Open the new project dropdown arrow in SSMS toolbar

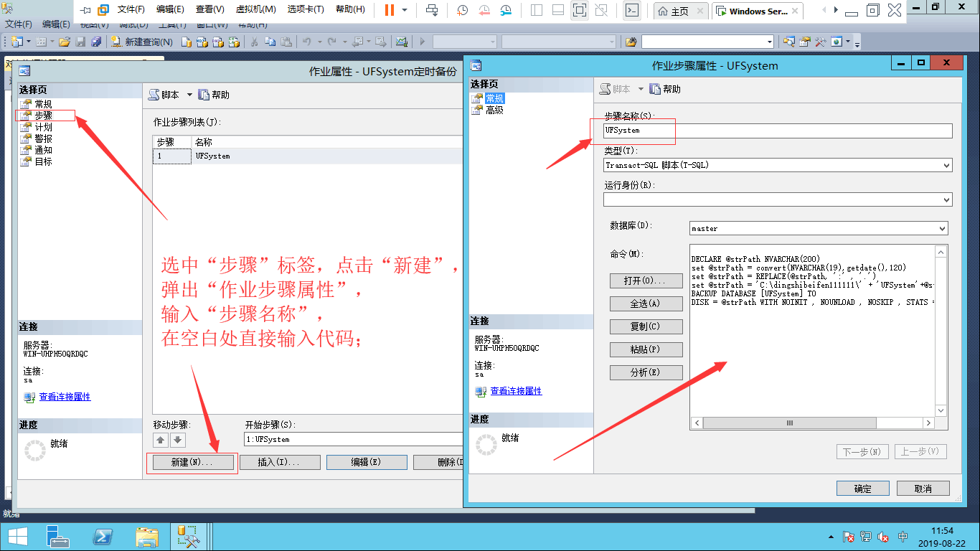click(28, 42)
